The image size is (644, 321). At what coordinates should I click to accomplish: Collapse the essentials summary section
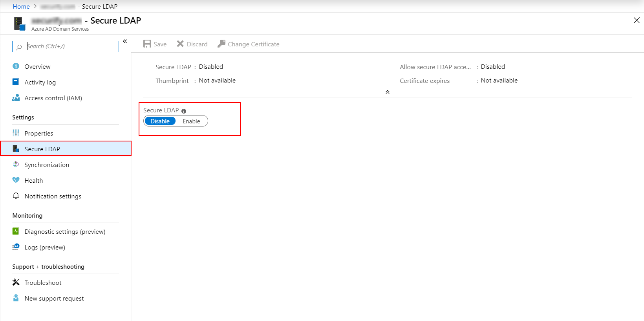(387, 92)
